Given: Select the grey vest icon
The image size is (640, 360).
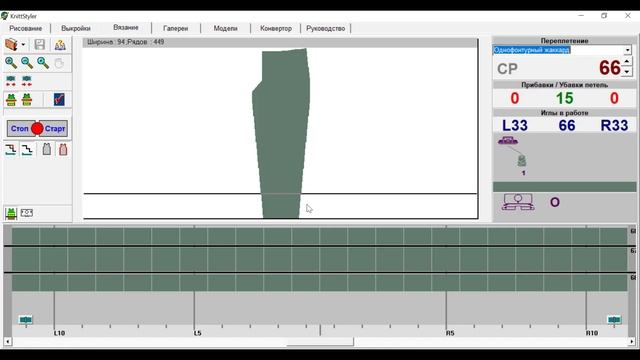Looking at the screenshot, I should click(x=47, y=149).
